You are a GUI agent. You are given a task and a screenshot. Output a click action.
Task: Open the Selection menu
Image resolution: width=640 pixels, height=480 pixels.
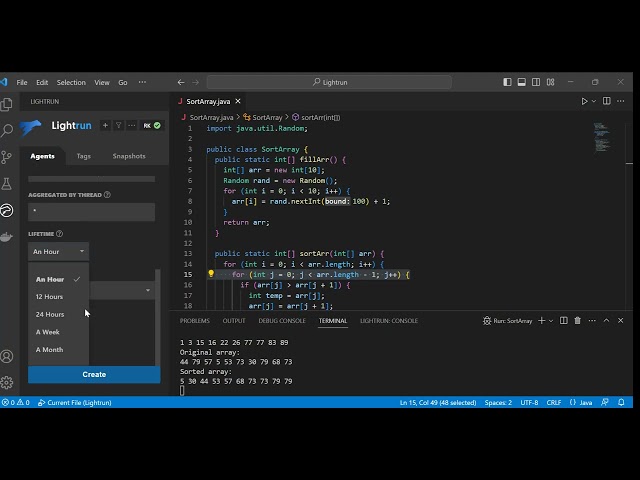coord(71,82)
